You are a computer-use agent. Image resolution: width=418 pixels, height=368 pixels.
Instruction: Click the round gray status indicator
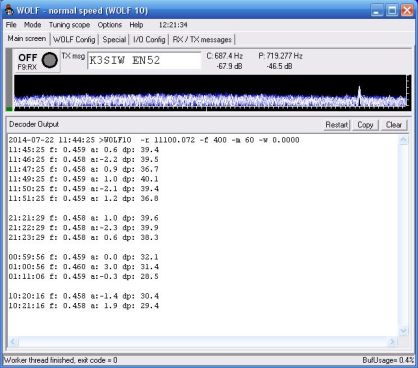(50, 60)
